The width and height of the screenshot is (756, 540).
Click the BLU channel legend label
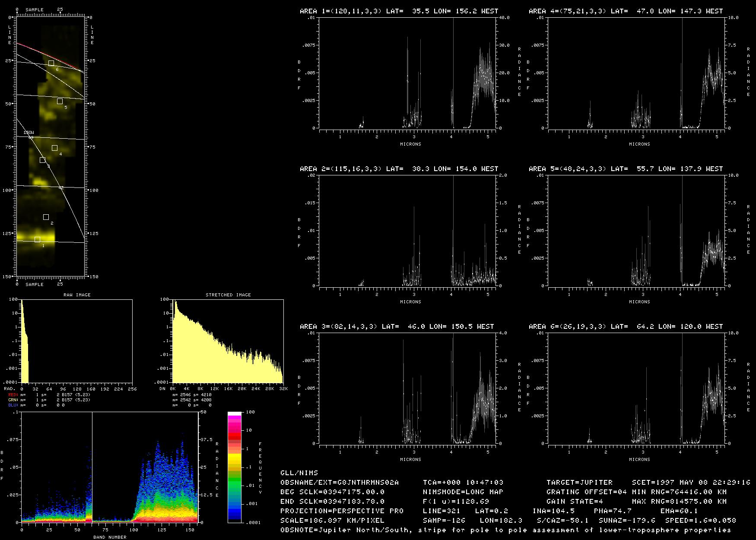[13, 405]
